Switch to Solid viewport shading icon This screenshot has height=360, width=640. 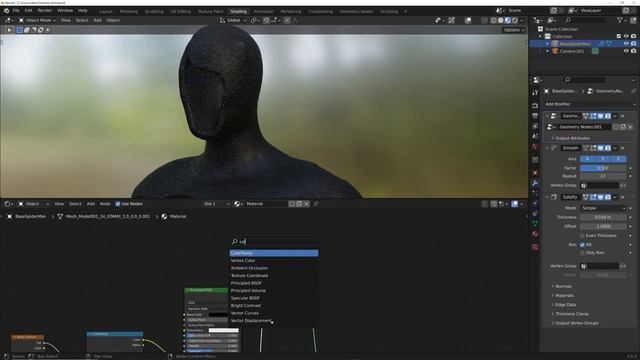(x=501, y=20)
